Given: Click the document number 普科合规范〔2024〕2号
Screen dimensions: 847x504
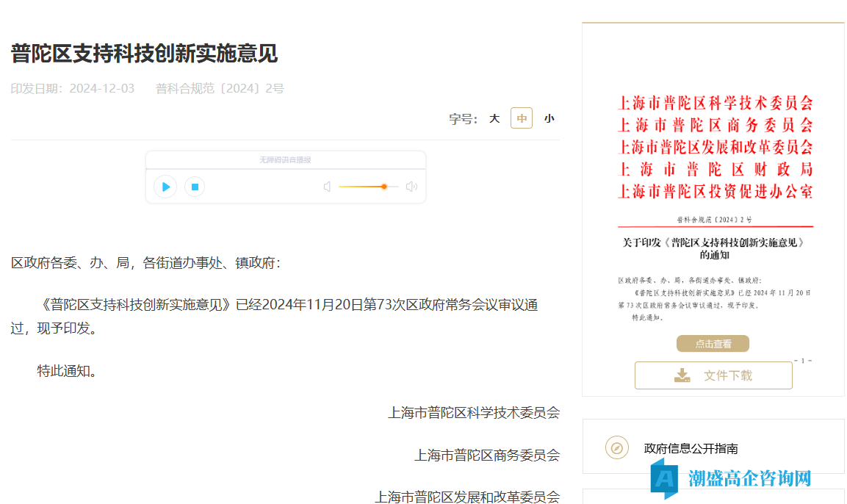Looking at the screenshot, I should click(x=220, y=89).
